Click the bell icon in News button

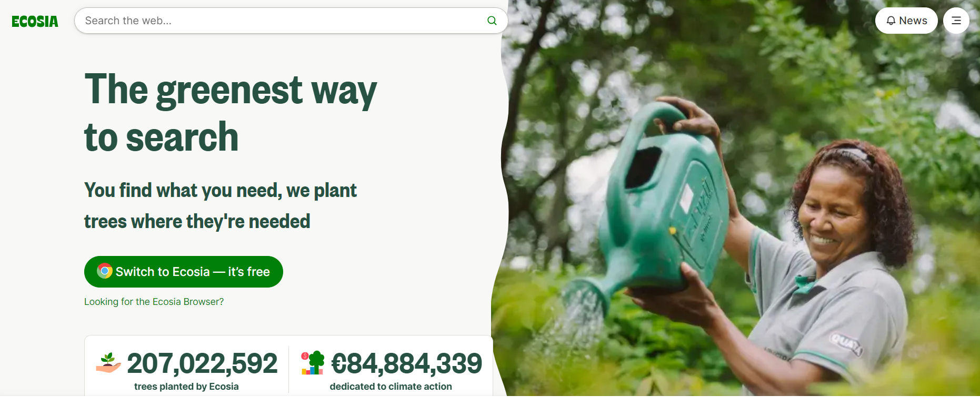(x=891, y=21)
